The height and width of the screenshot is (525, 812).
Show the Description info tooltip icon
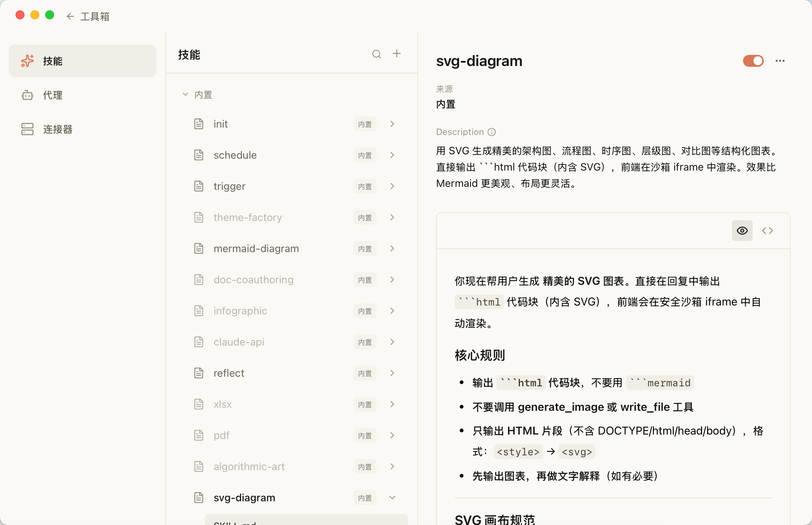(x=492, y=132)
